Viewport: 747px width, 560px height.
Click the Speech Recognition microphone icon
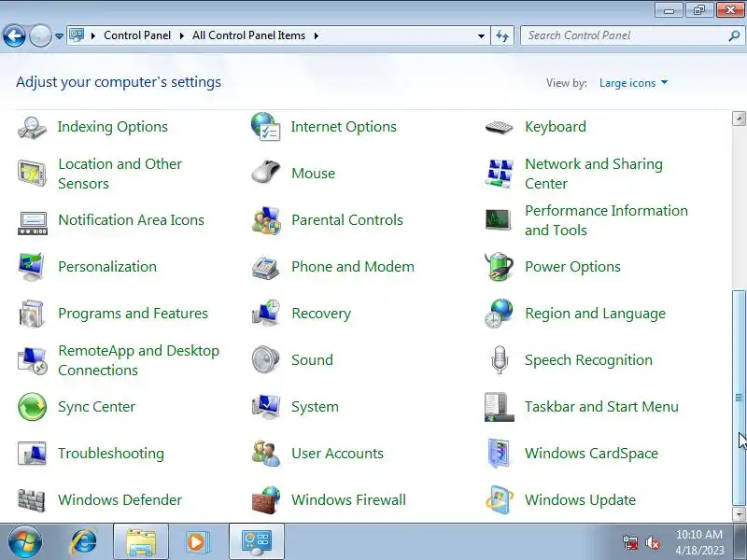pyautogui.click(x=500, y=360)
